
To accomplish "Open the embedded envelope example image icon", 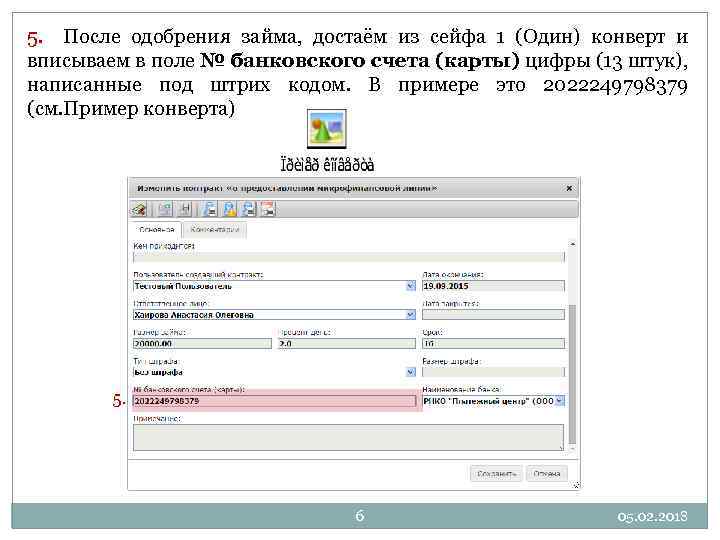I will (326, 129).
